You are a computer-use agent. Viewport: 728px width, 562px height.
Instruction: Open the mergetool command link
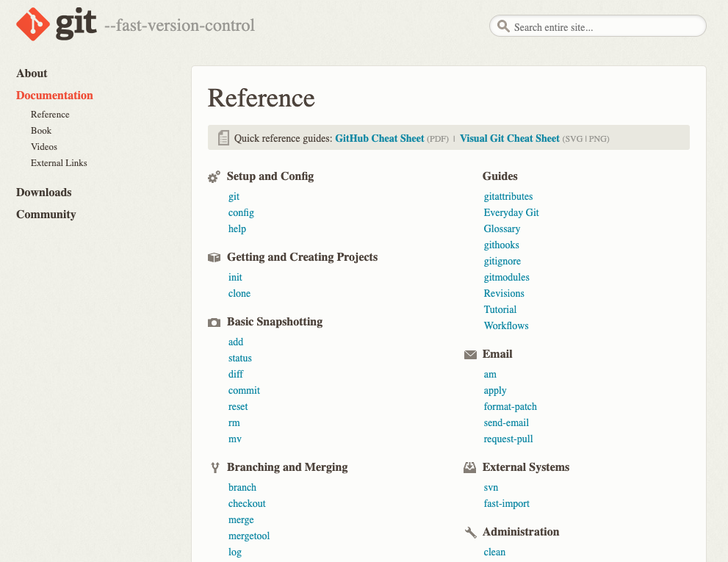pos(249,536)
